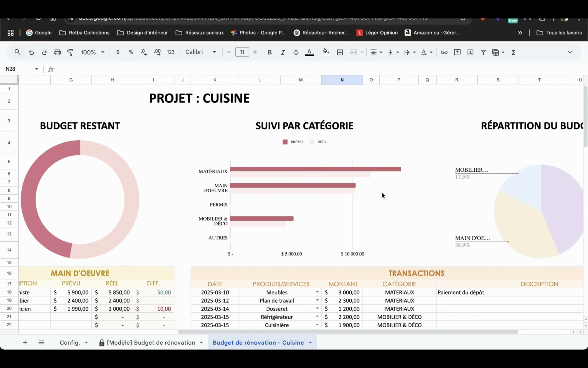This screenshot has width=588, height=368.
Task: Show more bookmarks with the chevrons
Action: (x=520, y=33)
